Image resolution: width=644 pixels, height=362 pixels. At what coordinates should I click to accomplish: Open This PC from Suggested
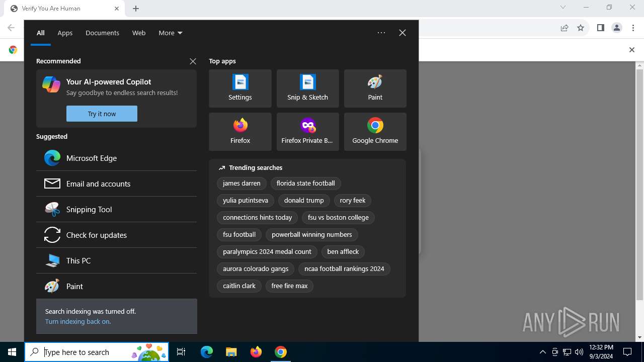pos(116,260)
